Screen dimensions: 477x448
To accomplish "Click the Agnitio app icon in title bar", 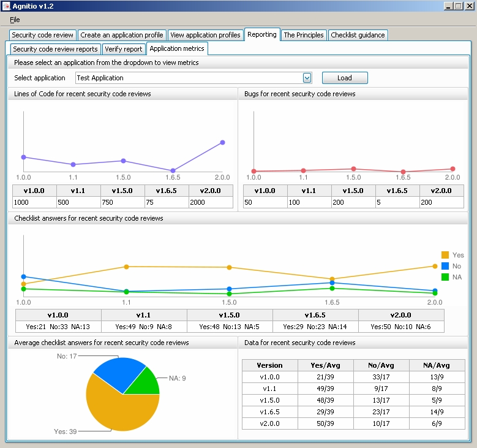I will [6, 6].
